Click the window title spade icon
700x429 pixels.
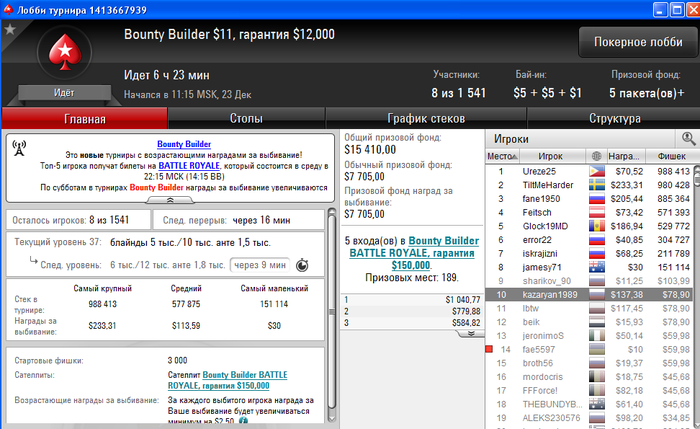[x=8, y=9]
